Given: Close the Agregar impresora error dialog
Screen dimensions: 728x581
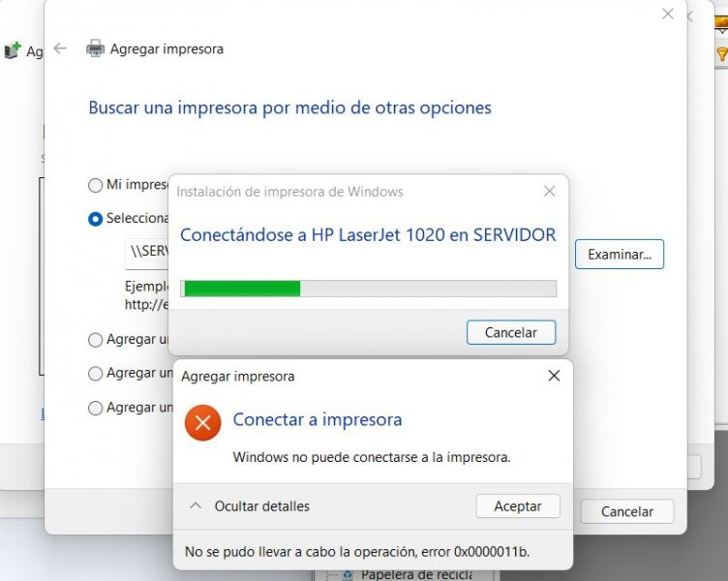Looking at the screenshot, I should (x=554, y=376).
